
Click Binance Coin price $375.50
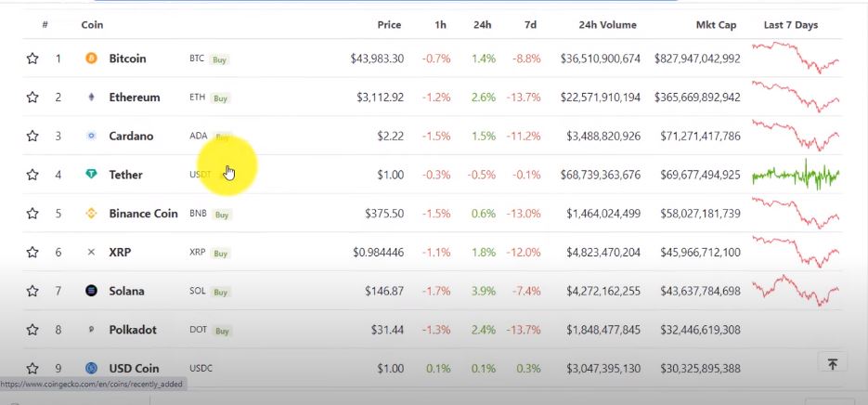click(x=384, y=214)
